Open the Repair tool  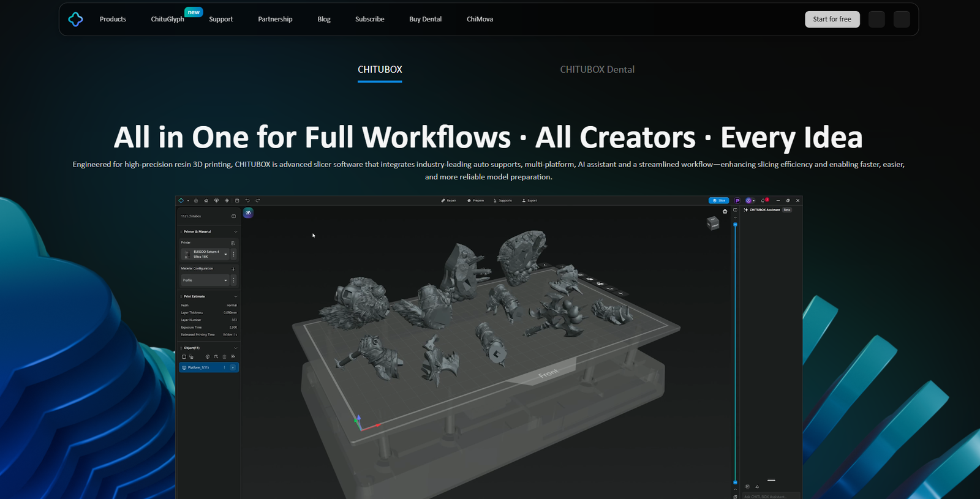pos(448,200)
